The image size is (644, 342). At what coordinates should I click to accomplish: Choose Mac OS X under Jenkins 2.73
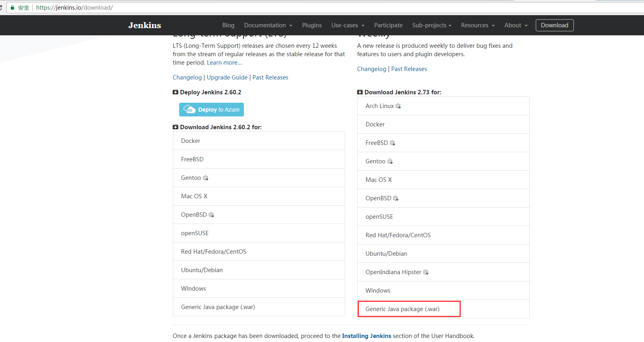444,180
